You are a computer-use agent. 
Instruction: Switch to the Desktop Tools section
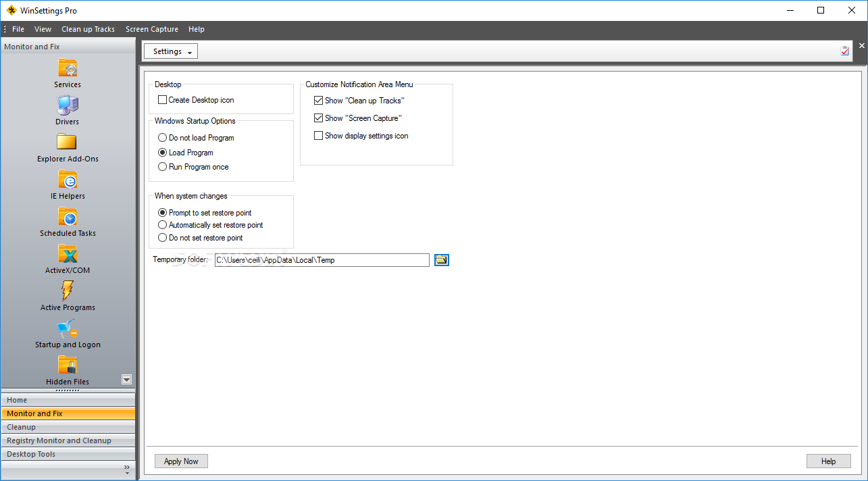pyautogui.click(x=68, y=454)
